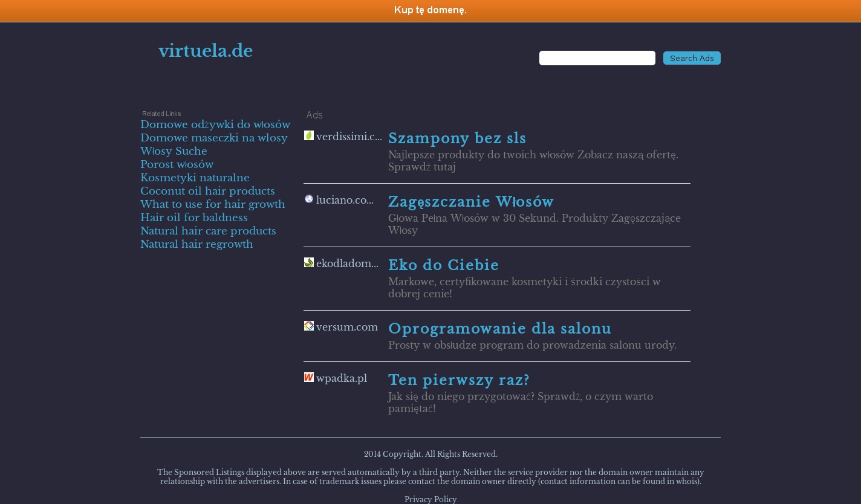Click '2014 Copyright. All Rights Reserved.' text
861x504 pixels.
(431, 454)
